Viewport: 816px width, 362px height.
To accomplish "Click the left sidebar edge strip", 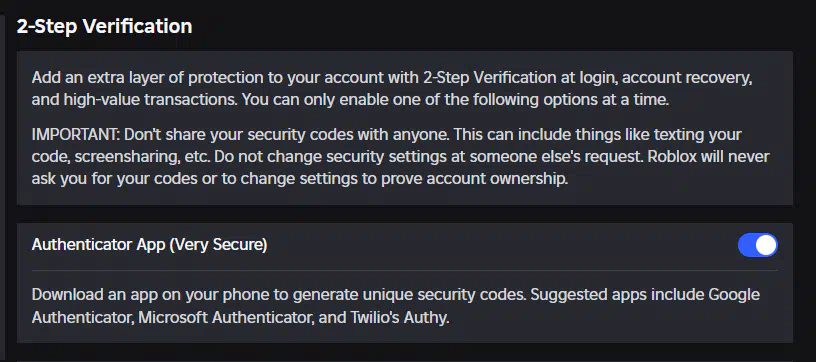I will point(2,187).
